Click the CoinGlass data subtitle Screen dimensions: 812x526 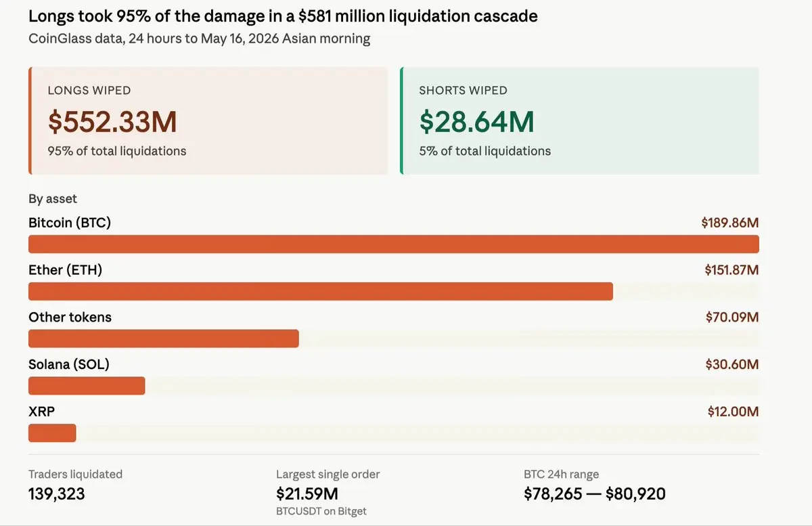(200, 39)
